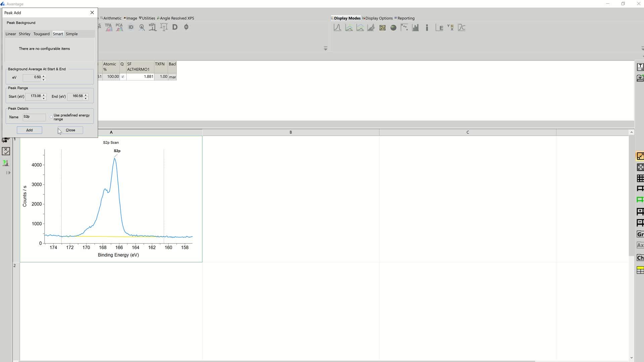Increase the peak range End eV value
This screenshot has height=362, width=644.
click(x=86, y=95)
